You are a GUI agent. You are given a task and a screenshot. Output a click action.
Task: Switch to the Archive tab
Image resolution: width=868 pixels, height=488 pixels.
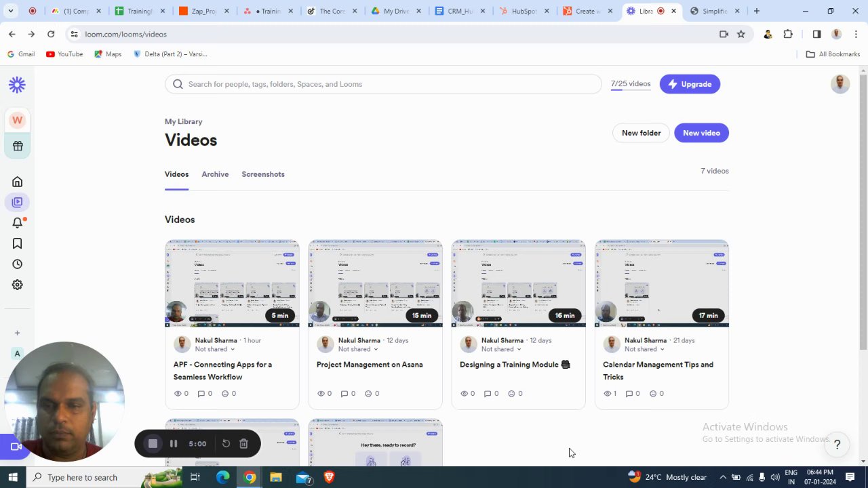[215, 174]
